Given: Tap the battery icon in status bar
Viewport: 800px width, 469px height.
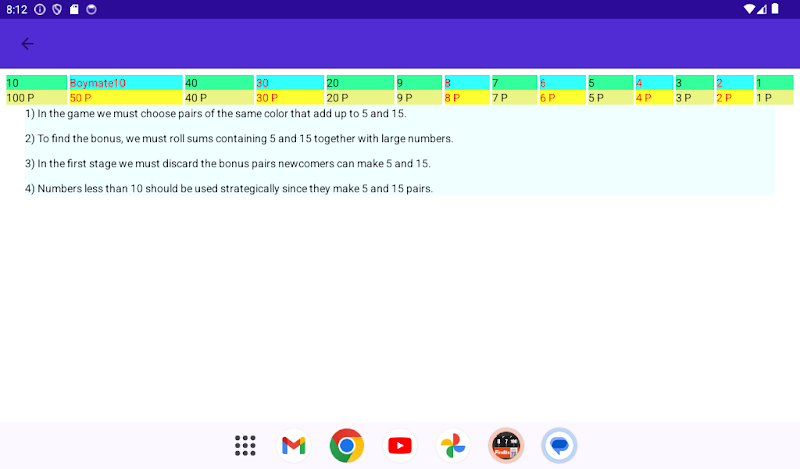Looking at the screenshot, I should point(776,9).
